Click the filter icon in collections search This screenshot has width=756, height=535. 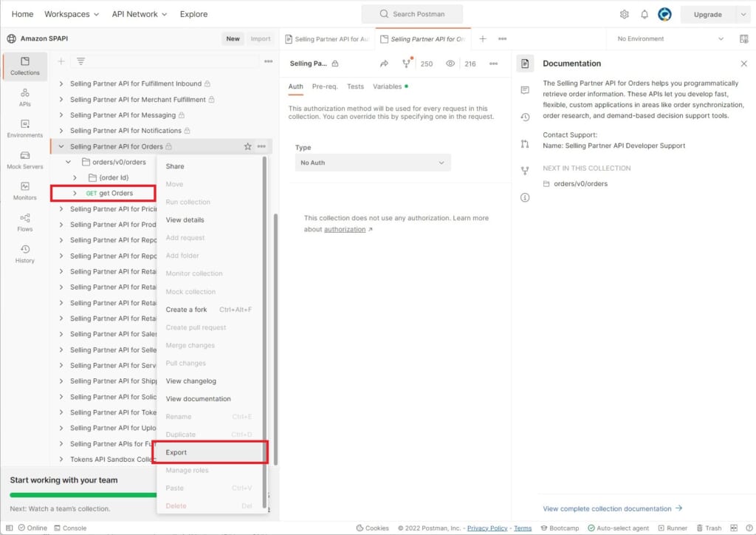pos(80,61)
